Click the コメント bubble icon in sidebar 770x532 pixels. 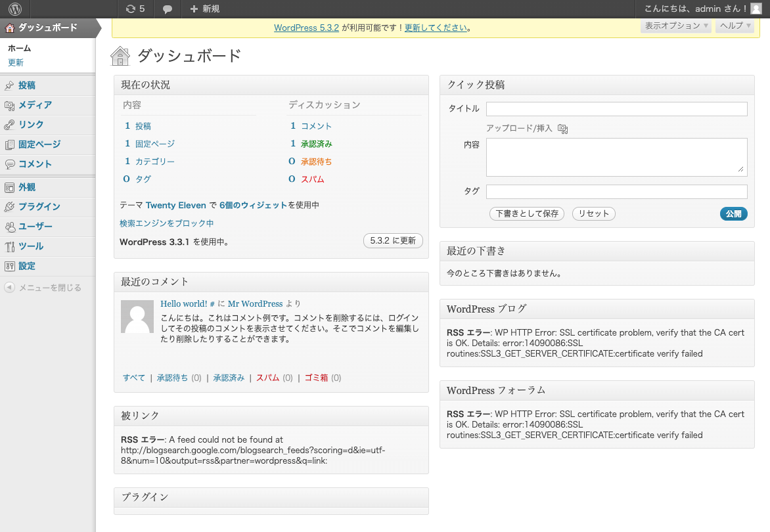(x=9, y=164)
